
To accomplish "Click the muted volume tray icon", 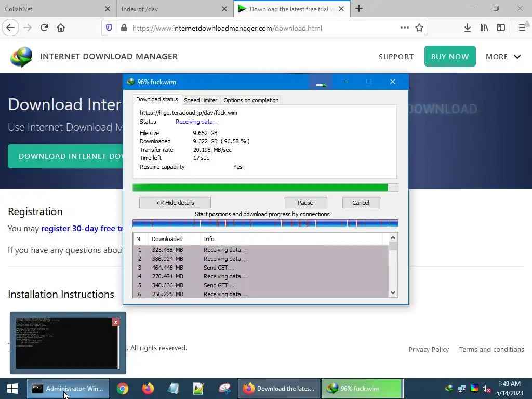I will coord(486,389).
